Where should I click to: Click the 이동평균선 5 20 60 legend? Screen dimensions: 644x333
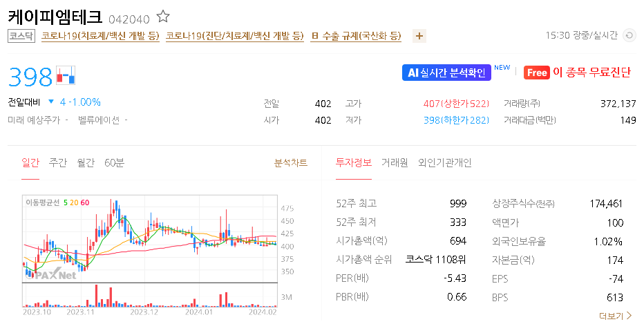click(57, 202)
